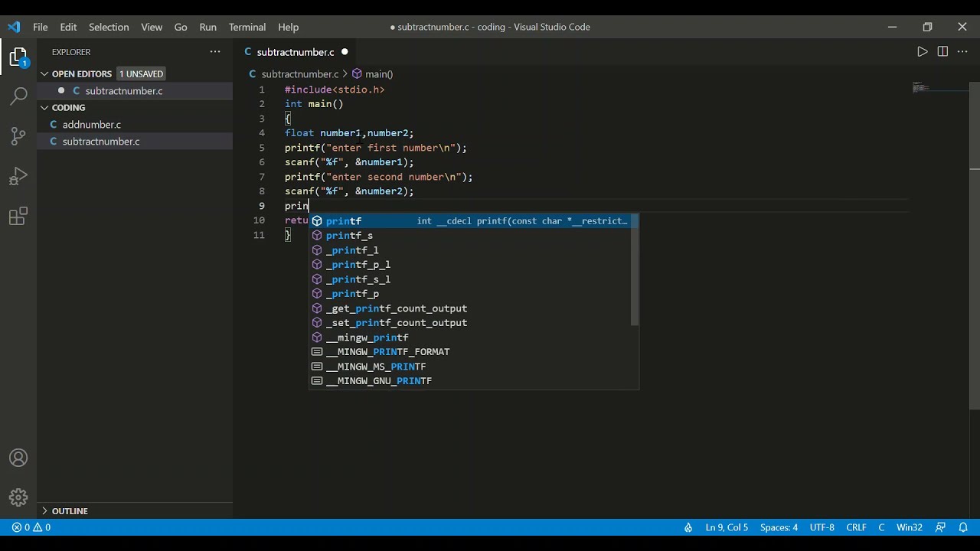Split the editor to the right
Screen dimensions: 980x551
(942, 51)
